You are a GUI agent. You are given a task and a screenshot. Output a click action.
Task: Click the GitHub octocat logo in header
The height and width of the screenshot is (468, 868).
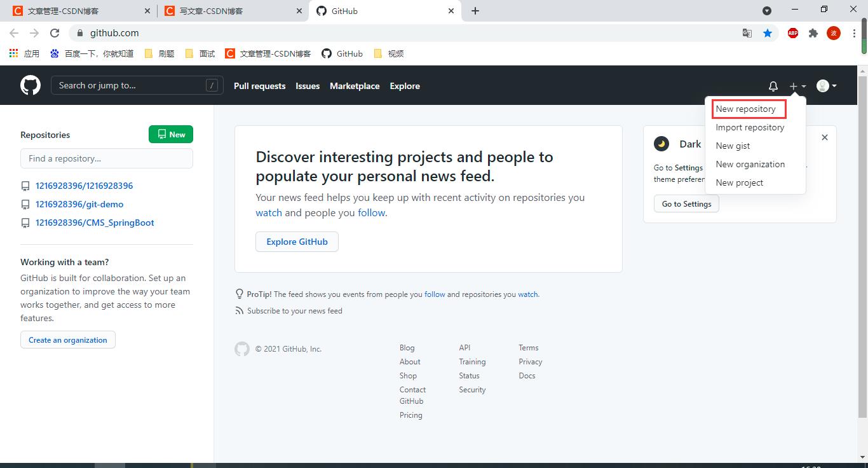pyautogui.click(x=31, y=85)
